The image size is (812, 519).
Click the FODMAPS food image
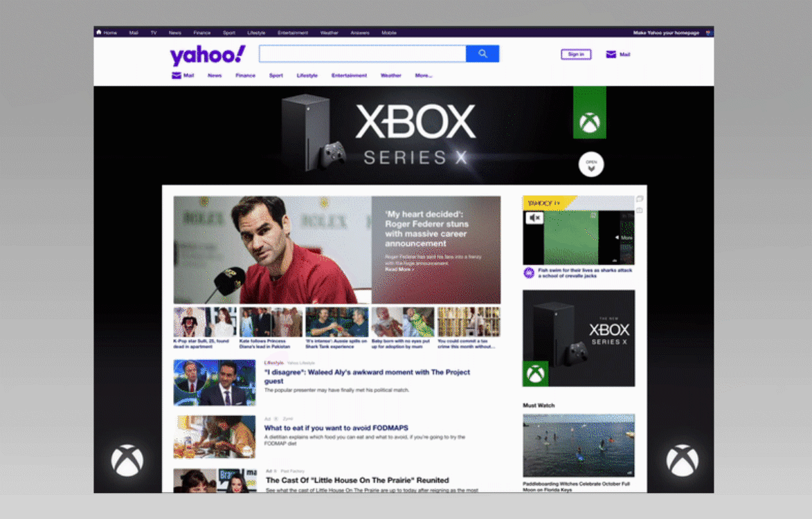pos(215,437)
